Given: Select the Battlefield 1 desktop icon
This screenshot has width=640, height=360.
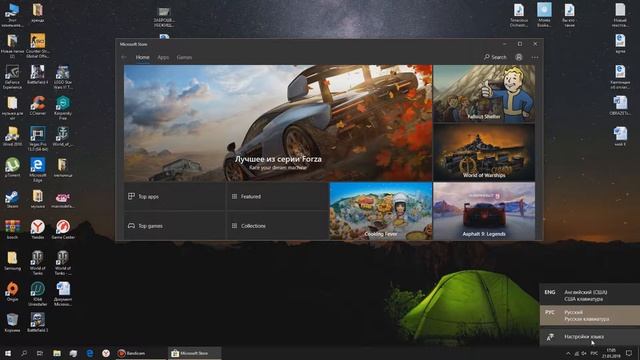Looking at the screenshot, I should tap(38, 323).
